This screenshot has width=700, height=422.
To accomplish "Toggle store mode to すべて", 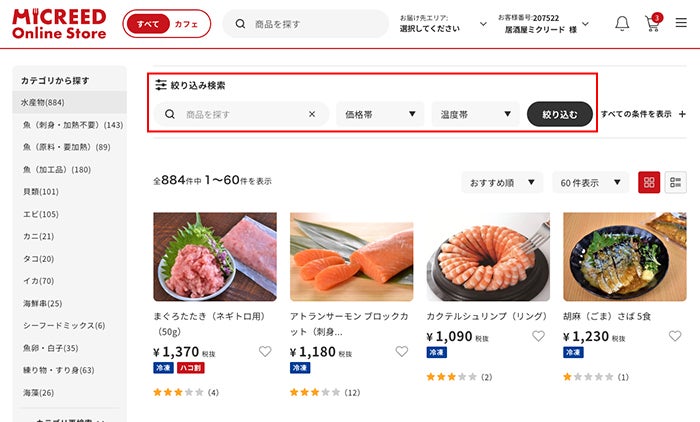I will click(148, 24).
